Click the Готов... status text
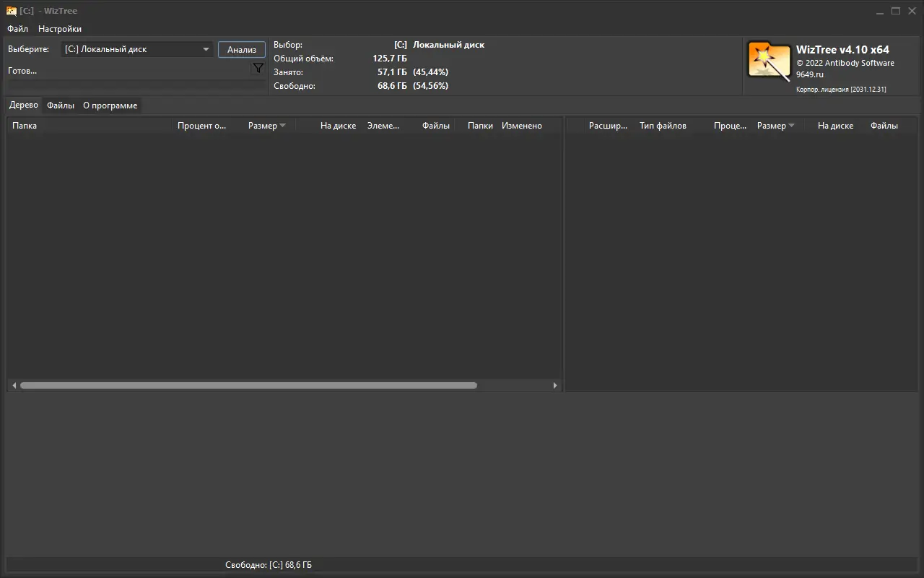The image size is (924, 578). (22, 71)
